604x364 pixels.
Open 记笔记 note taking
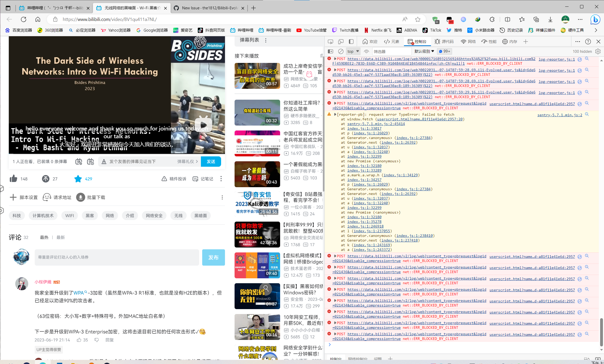pyautogui.click(x=203, y=179)
